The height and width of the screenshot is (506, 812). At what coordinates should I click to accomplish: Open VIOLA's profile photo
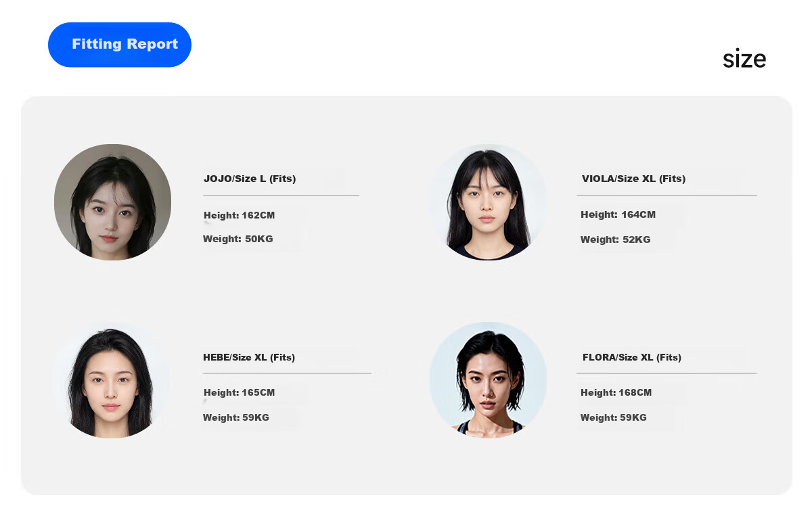click(x=488, y=202)
